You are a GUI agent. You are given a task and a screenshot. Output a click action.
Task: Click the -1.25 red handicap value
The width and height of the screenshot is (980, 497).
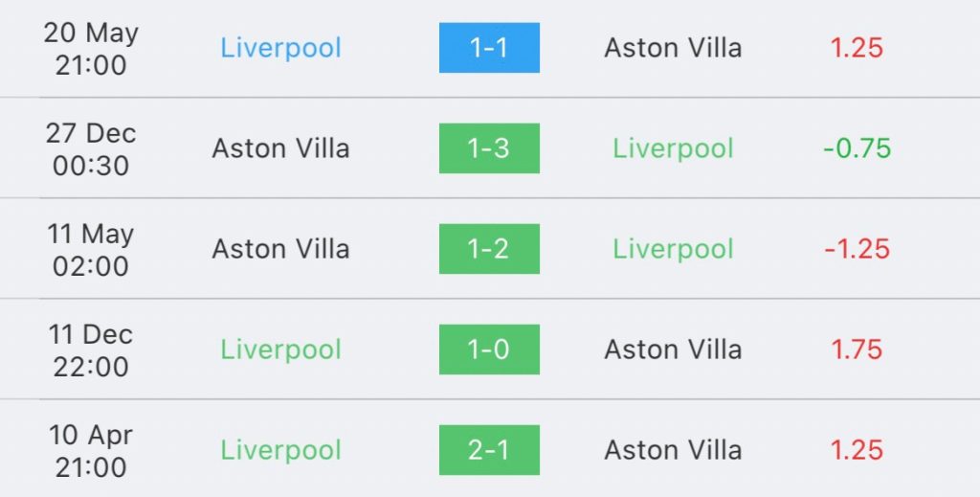(857, 249)
